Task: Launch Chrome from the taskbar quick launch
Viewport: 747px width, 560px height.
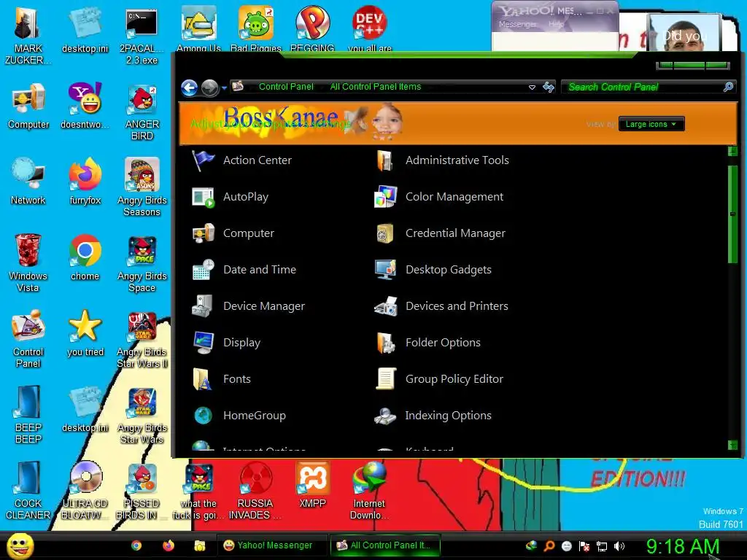Action: tap(136, 545)
